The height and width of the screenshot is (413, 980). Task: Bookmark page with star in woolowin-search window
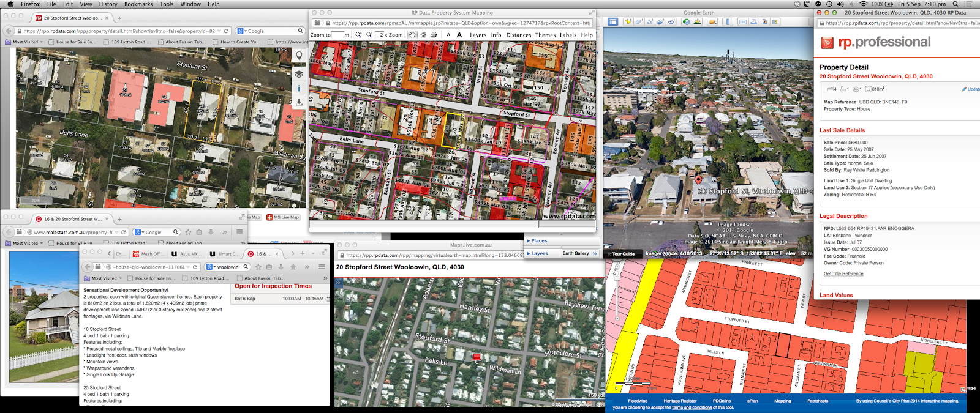[258, 267]
